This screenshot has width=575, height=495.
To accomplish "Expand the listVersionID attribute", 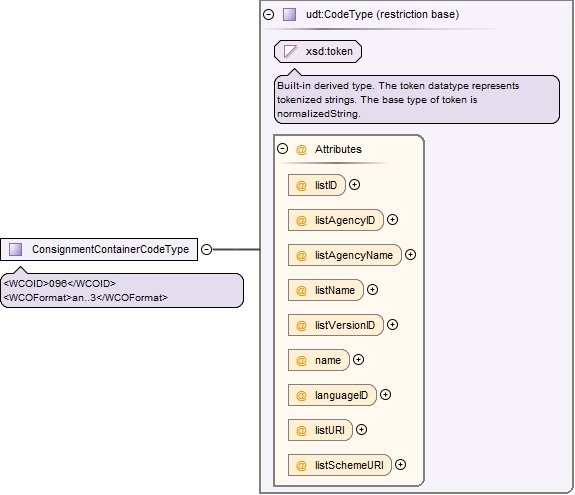I will tap(392, 324).
